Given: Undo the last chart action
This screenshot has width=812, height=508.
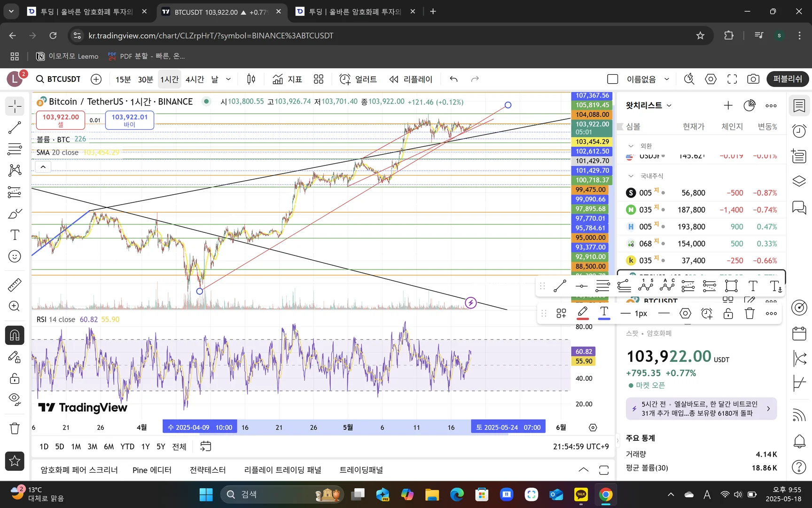Looking at the screenshot, I should 453,79.
